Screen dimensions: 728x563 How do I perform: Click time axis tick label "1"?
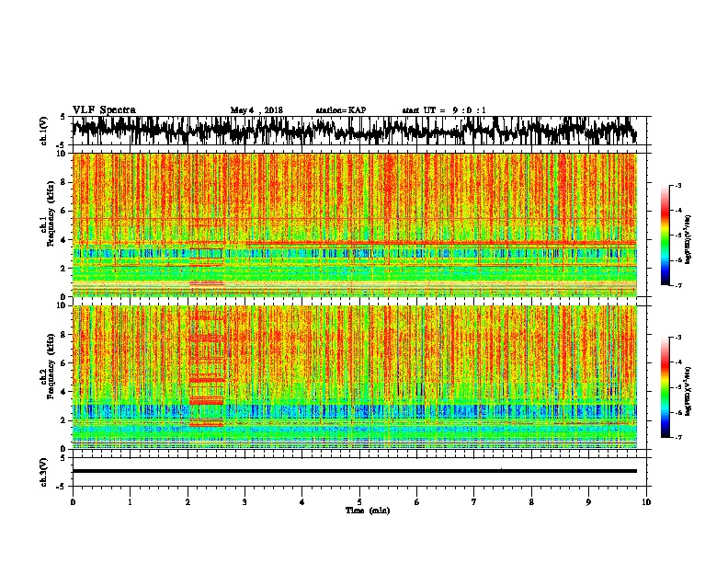130,502
